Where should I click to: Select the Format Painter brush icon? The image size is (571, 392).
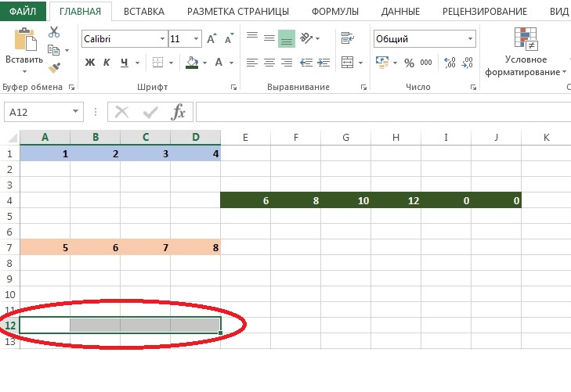click(x=54, y=67)
